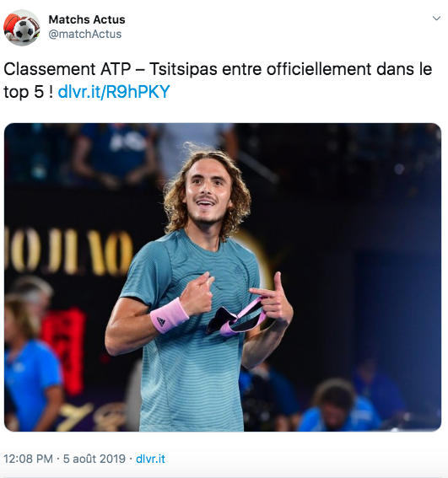Open the dlvr.it source link by timestamp
The image size is (448, 478).
click(x=150, y=459)
